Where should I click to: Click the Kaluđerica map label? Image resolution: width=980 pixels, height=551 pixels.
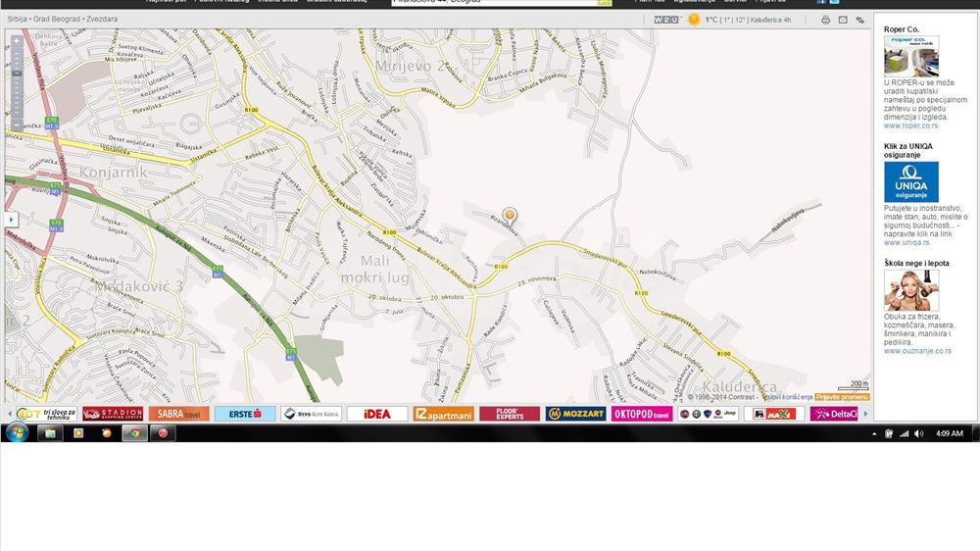point(740,386)
